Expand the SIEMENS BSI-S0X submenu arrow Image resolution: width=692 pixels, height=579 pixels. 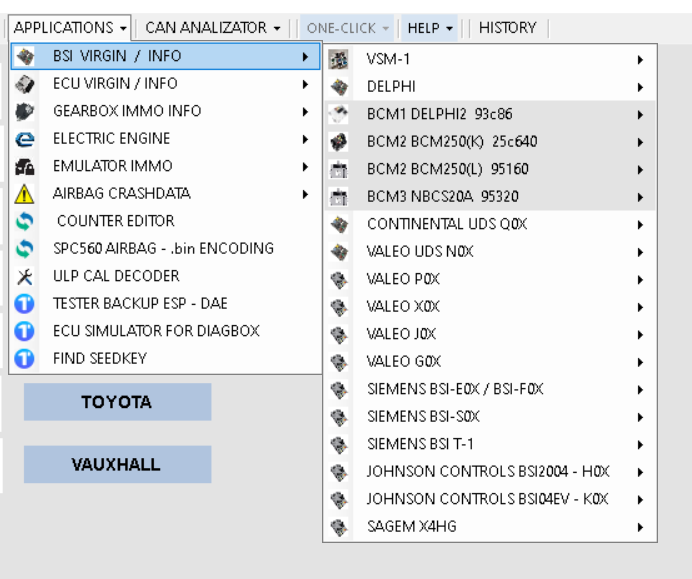coord(640,417)
